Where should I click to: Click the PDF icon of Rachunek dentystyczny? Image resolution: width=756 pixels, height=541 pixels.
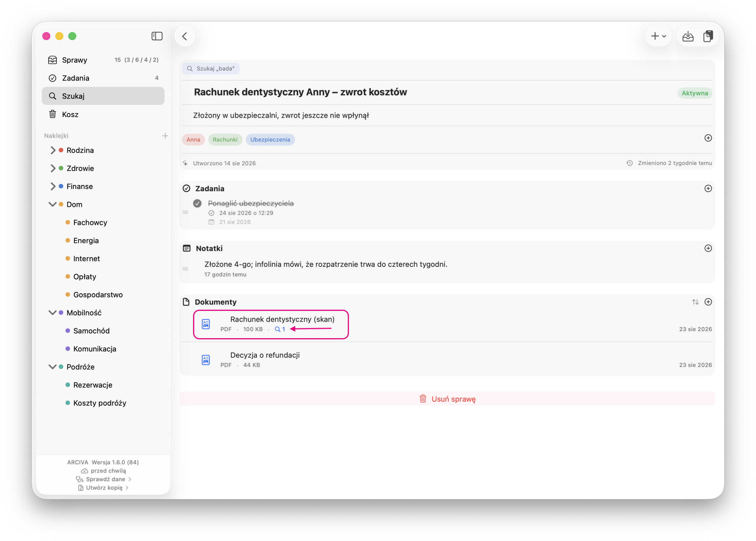(206, 324)
